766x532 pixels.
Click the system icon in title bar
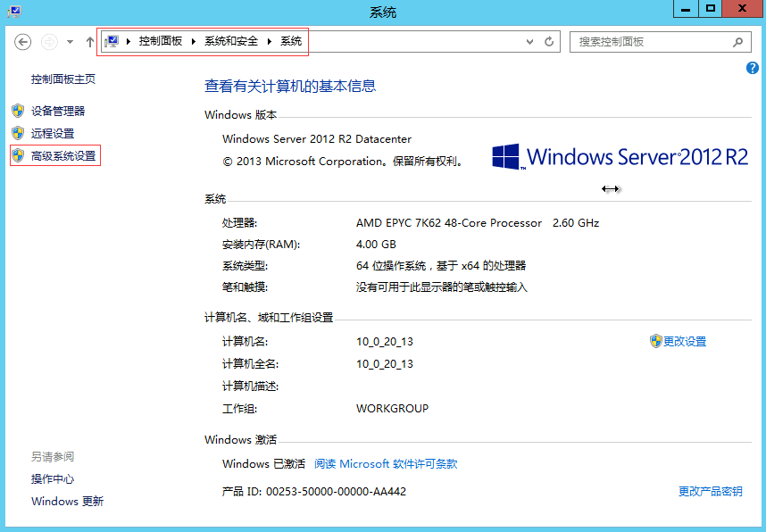pos(12,10)
